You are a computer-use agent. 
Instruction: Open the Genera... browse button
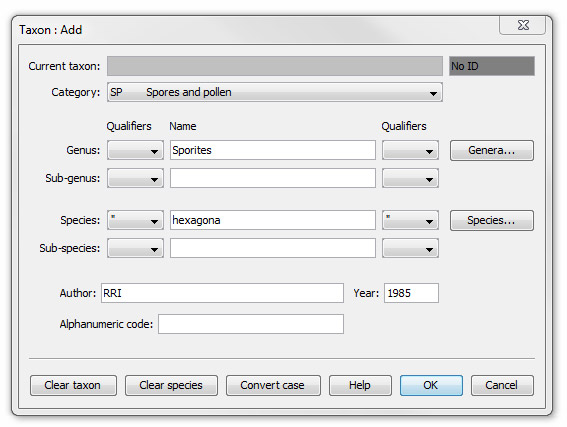pos(491,150)
